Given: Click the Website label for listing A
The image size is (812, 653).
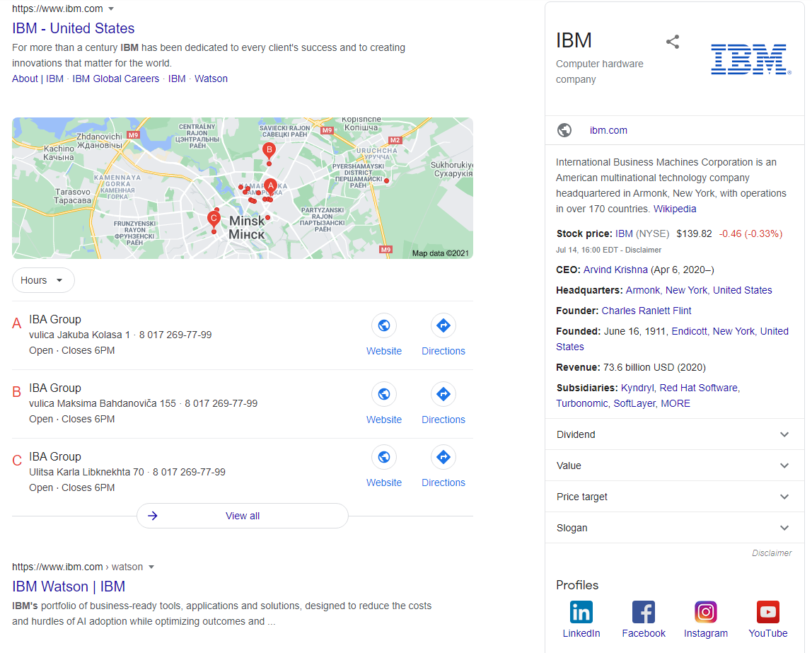Looking at the screenshot, I should (384, 351).
